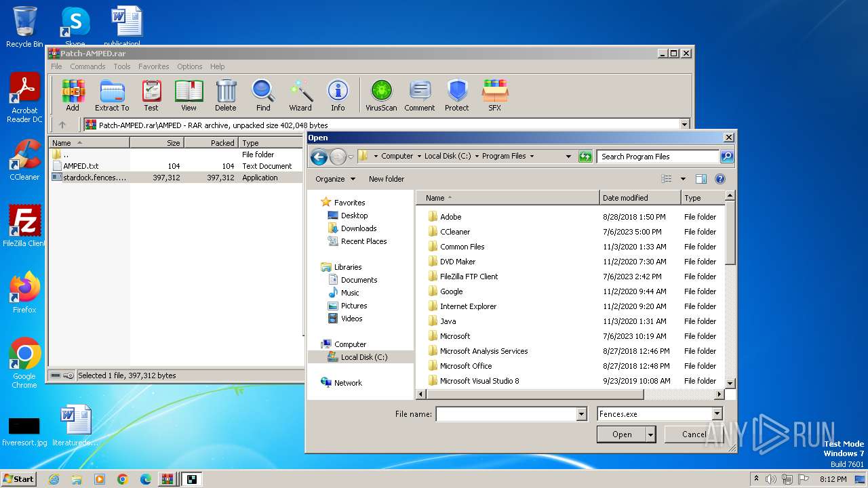Click the search magnifier in Open dialog
Screen dimensions: 868x488
pyautogui.click(x=726, y=157)
